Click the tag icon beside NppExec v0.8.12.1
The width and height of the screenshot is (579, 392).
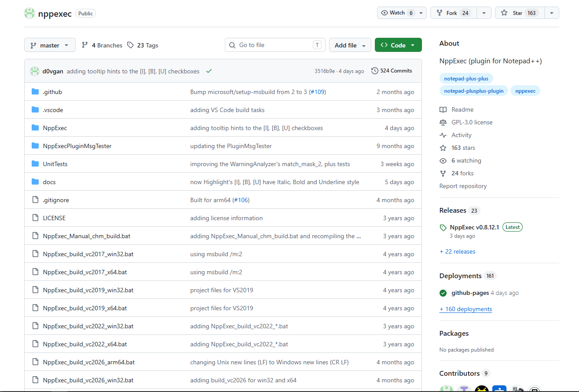443,228
